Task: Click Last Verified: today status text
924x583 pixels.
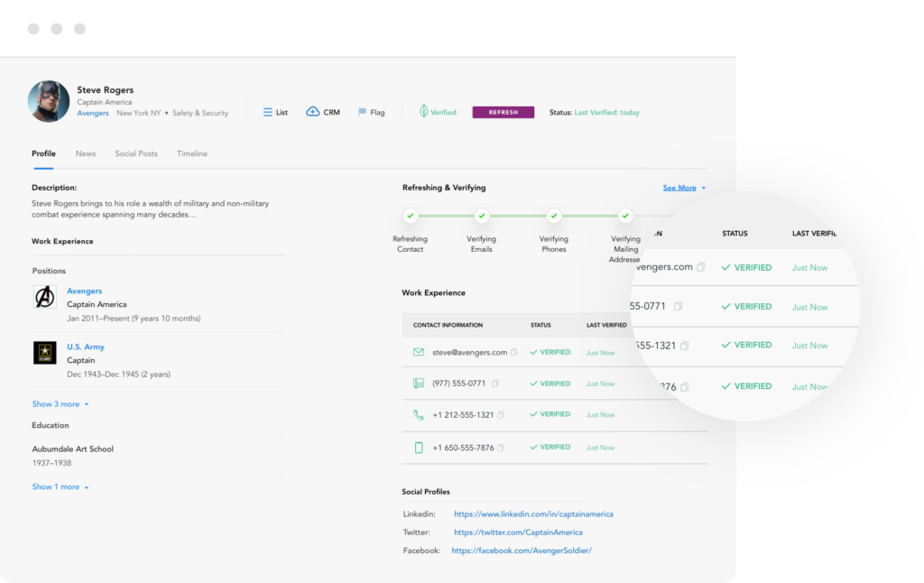Action: tap(607, 113)
